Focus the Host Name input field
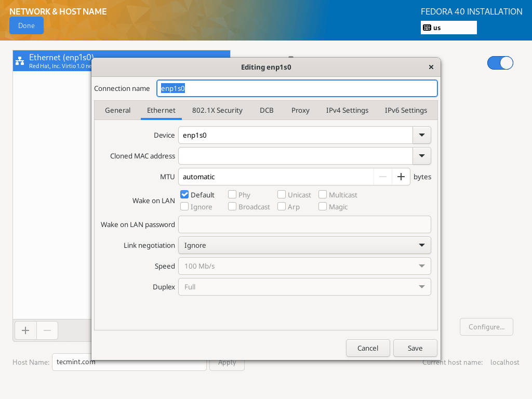This screenshot has width=532, height=399. point(129,362)
